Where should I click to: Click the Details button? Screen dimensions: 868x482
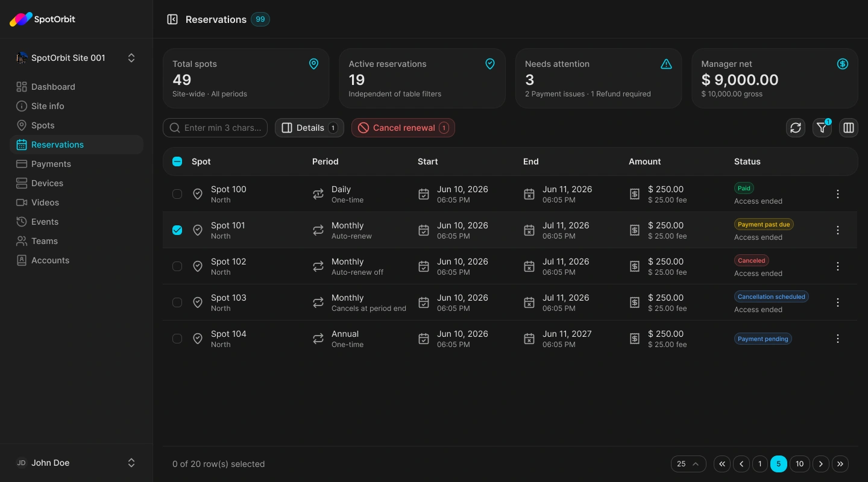click(309, 128)
